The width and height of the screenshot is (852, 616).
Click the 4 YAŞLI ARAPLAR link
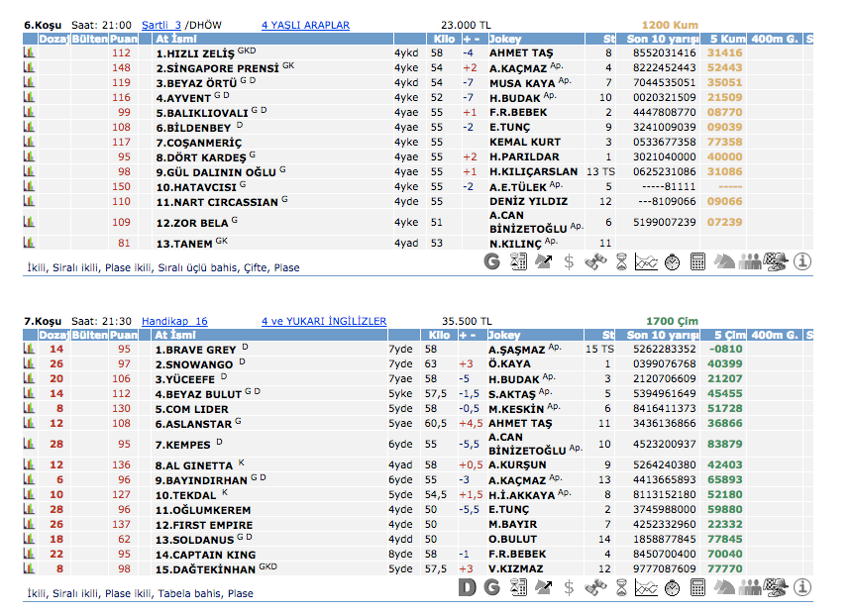coord(305,25)
